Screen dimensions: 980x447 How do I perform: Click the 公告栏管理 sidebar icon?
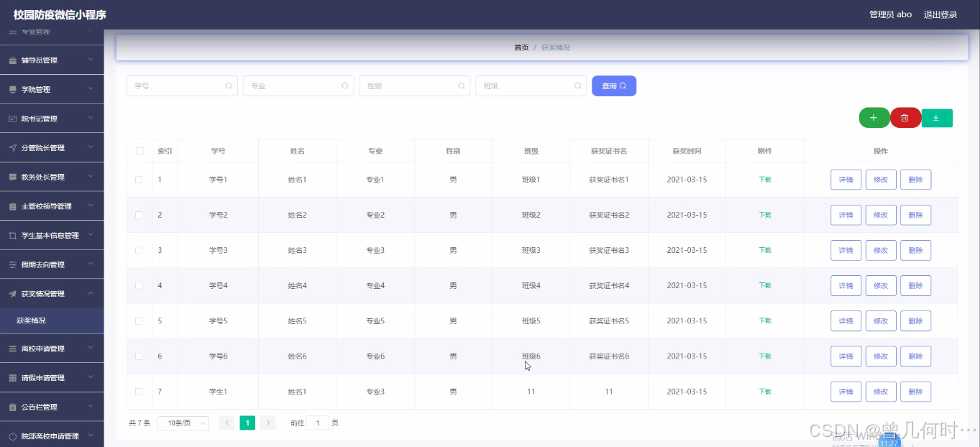12,407
